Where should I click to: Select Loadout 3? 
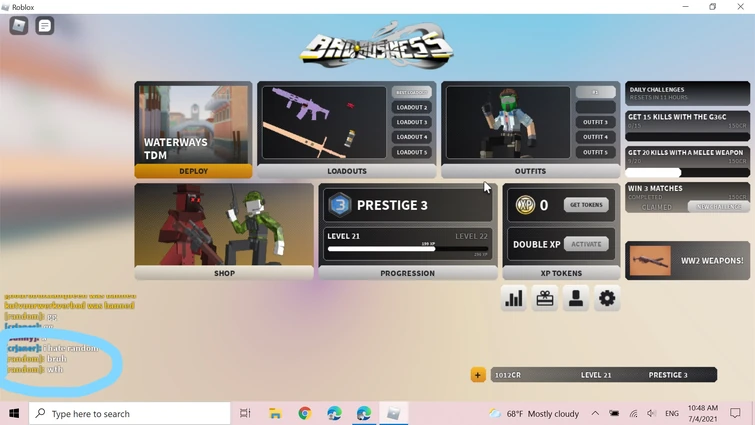[x=412, y=122]
